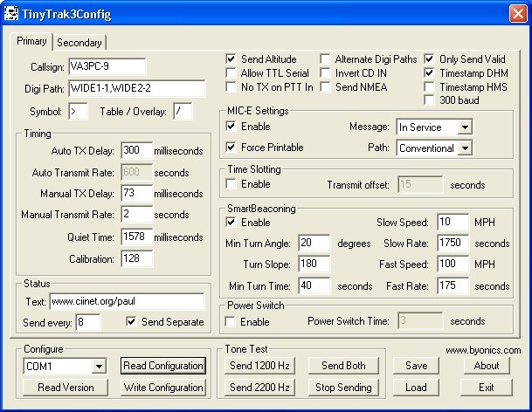Click the Fast Speed field
Image resolution: width=532 pixels, height=412 pixels.
pos(453,264)
